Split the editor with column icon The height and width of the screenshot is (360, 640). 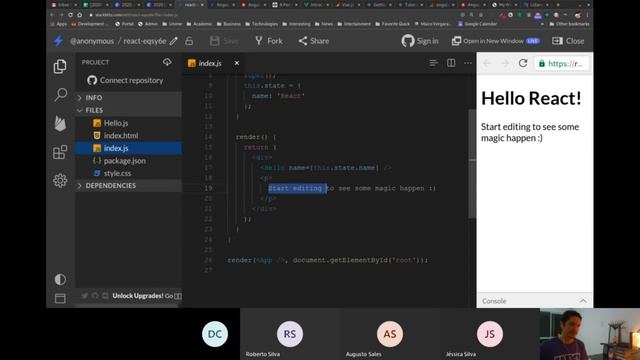(x=451, y=63)
